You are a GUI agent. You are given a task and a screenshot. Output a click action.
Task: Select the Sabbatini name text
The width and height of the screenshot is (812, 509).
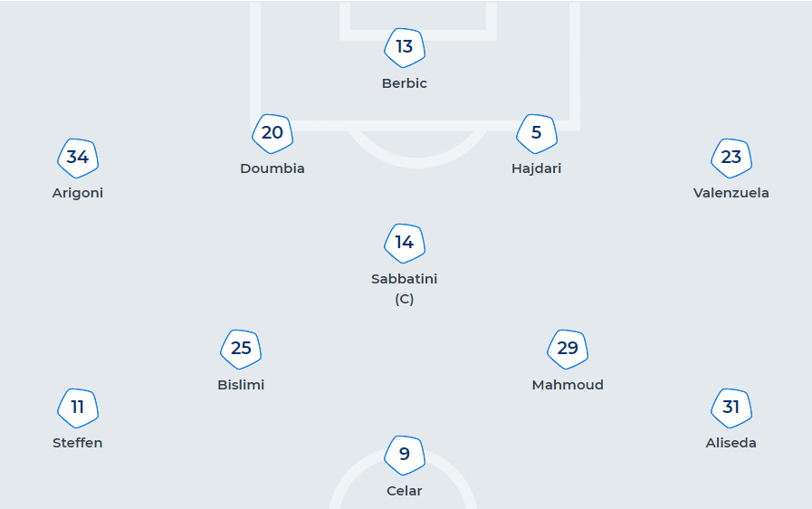pyautogui.click(x=404, y=279)
